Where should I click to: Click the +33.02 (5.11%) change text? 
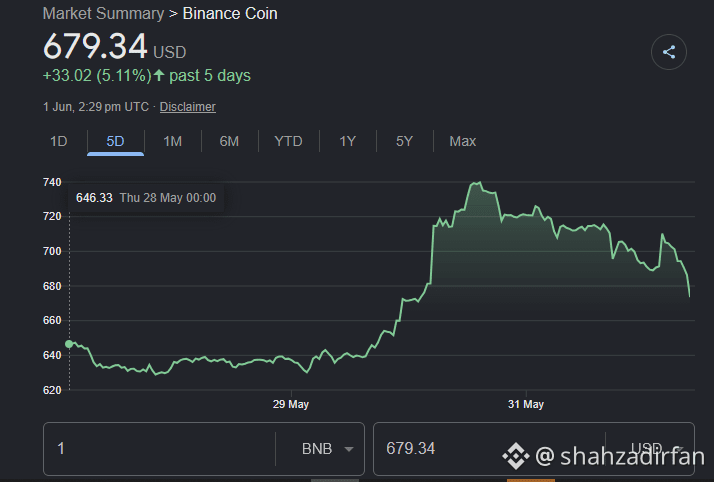97,76
